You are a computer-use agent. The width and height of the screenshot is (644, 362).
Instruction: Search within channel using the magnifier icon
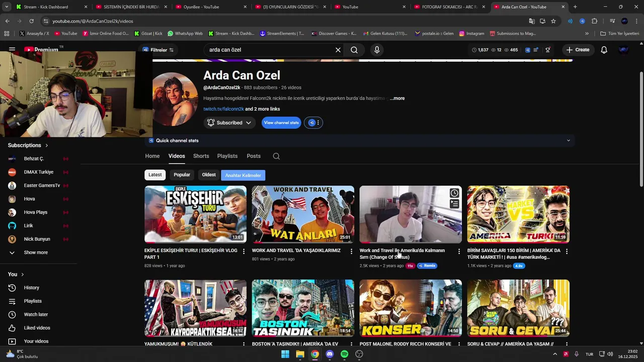point(276,156)
